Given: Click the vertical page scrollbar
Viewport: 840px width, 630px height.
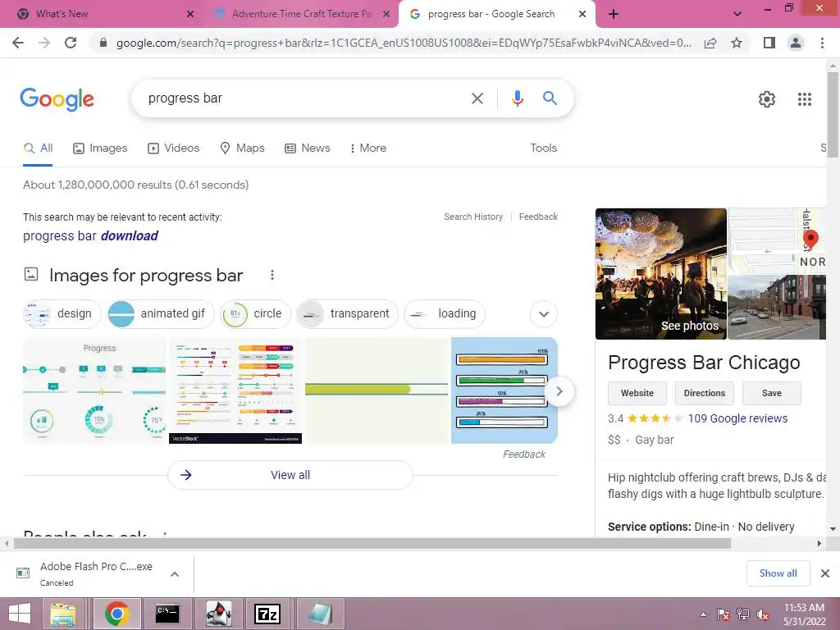Looking at the screenshot, I should [x=833, y=113].
